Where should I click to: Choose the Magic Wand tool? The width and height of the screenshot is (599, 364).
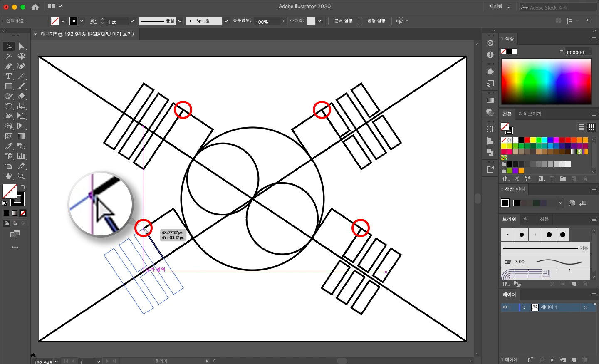[8, 56]
